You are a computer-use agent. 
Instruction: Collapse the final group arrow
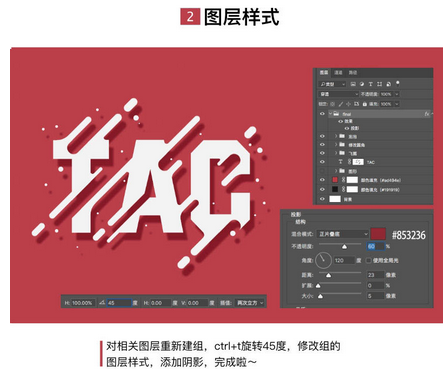330,114
